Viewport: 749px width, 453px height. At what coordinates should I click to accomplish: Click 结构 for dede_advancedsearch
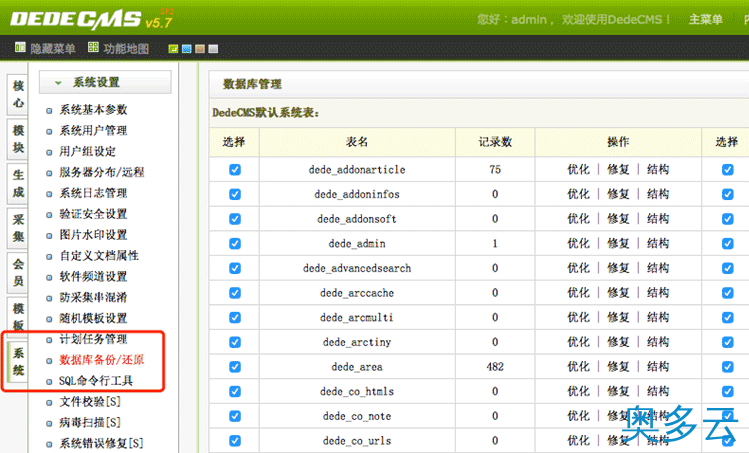pos(658,268)
